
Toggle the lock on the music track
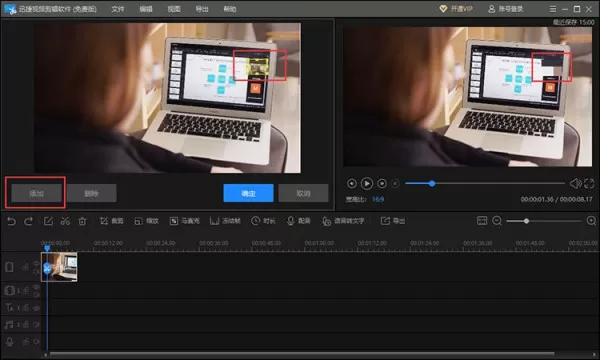pos(26,325)
